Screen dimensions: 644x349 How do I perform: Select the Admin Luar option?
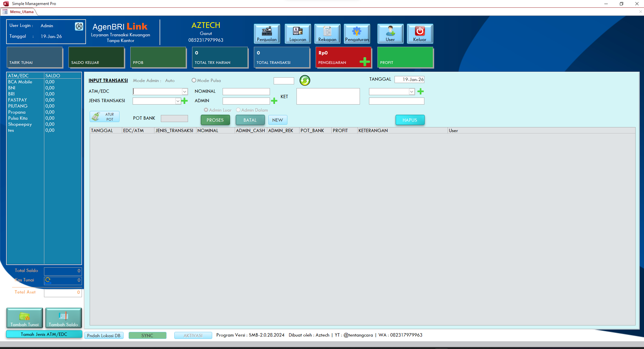[x=206, y=110]
